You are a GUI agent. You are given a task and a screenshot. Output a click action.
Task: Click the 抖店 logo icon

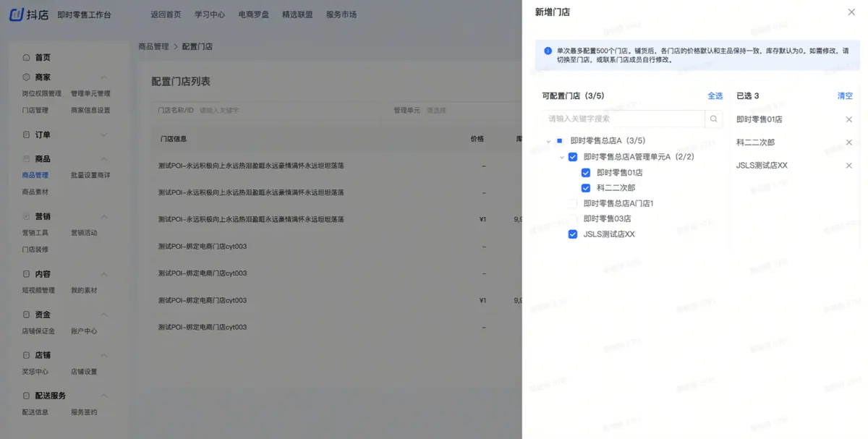(x=17, y=14)
